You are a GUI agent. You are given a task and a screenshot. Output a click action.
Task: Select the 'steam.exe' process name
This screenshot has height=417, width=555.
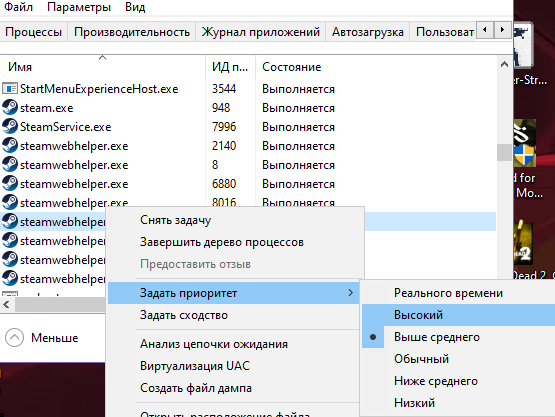coord(46,108)
